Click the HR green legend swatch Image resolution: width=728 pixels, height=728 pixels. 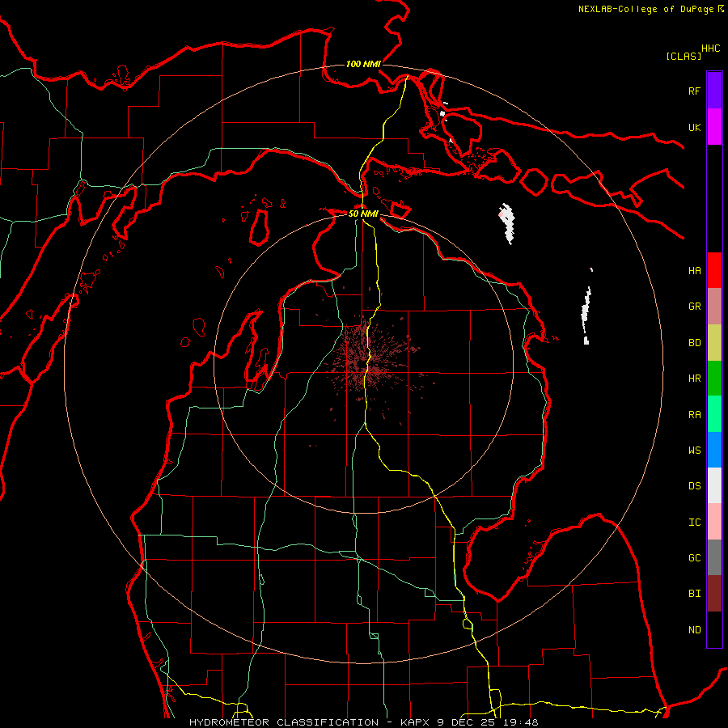point(714,379)
